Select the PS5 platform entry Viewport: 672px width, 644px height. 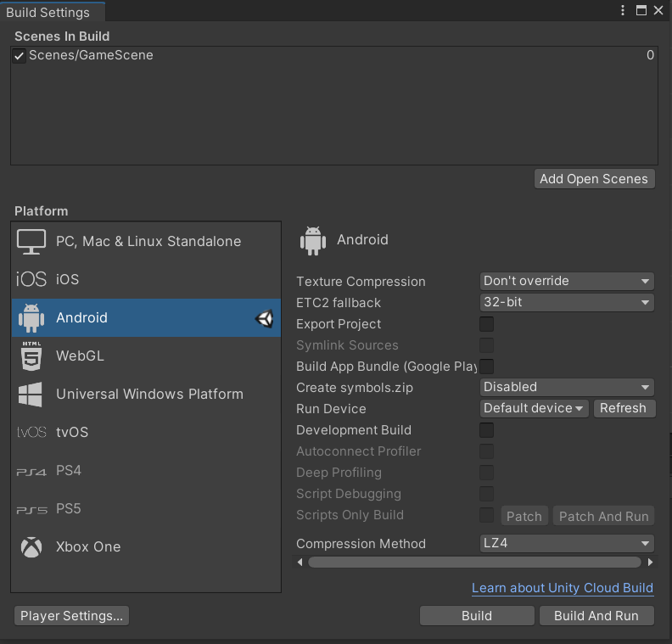pyautogui.click(x=146, y=508)
